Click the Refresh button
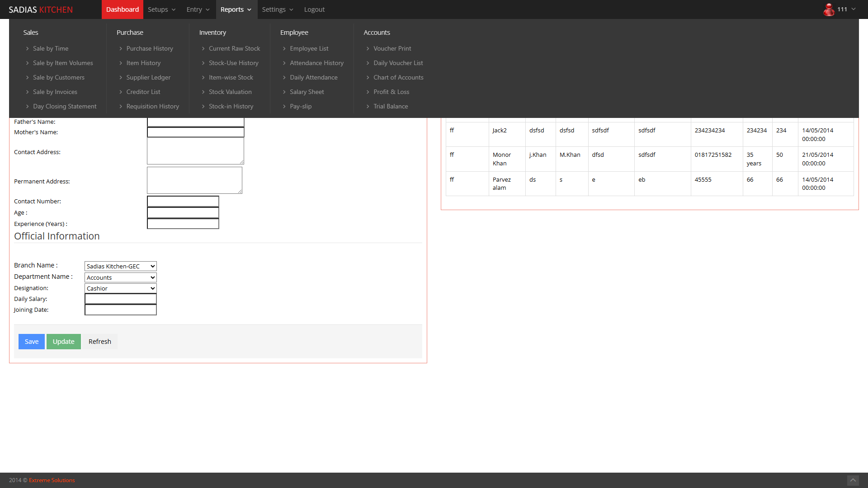 coord(99,342)
